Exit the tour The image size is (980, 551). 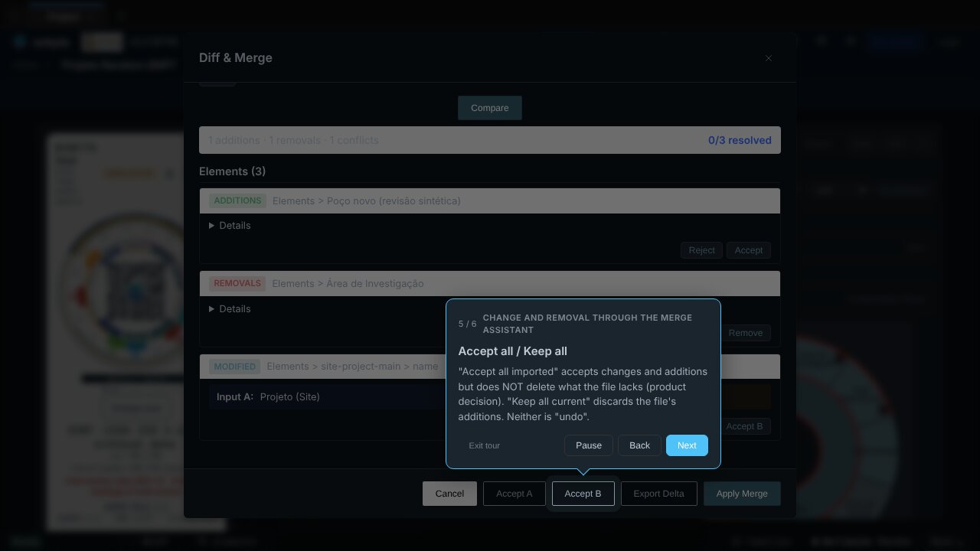click(x=485, y=445)
